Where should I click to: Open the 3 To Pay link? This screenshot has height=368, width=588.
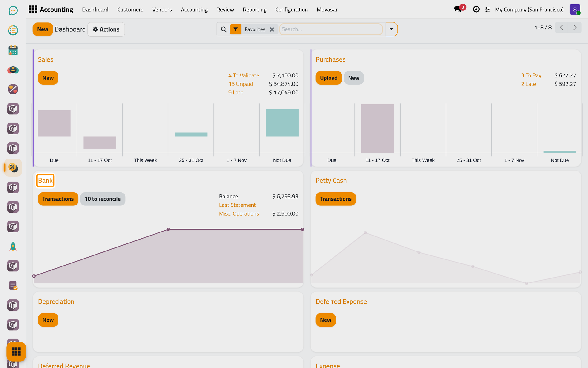[x=531, y=75]
